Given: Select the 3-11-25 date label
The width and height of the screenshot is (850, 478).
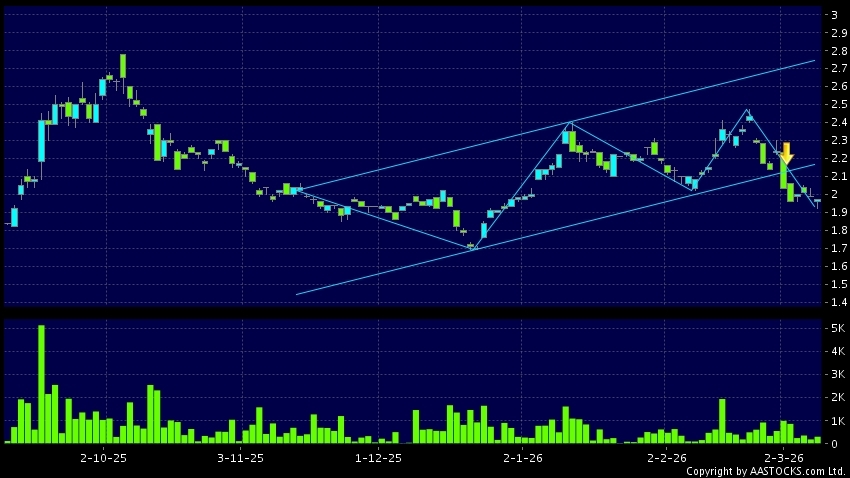Looking at the screenshot, I should tap(240, 457).
